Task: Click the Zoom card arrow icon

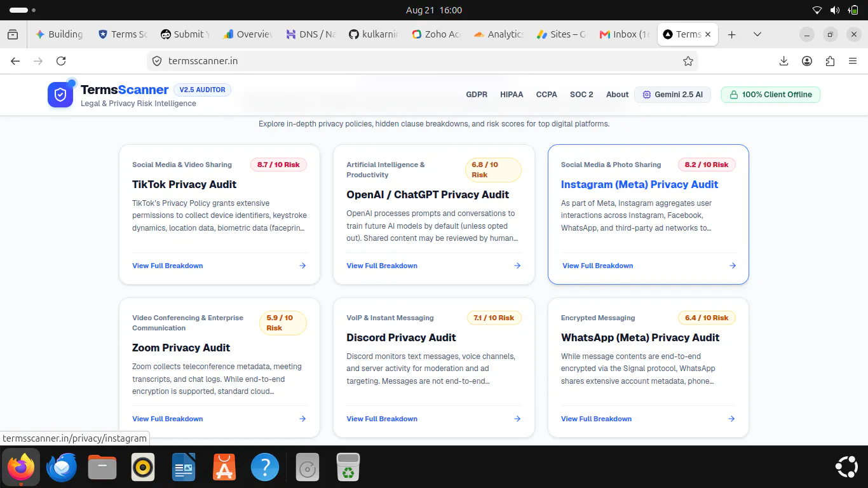Action: pyautogui.click(x=302, y=419)
